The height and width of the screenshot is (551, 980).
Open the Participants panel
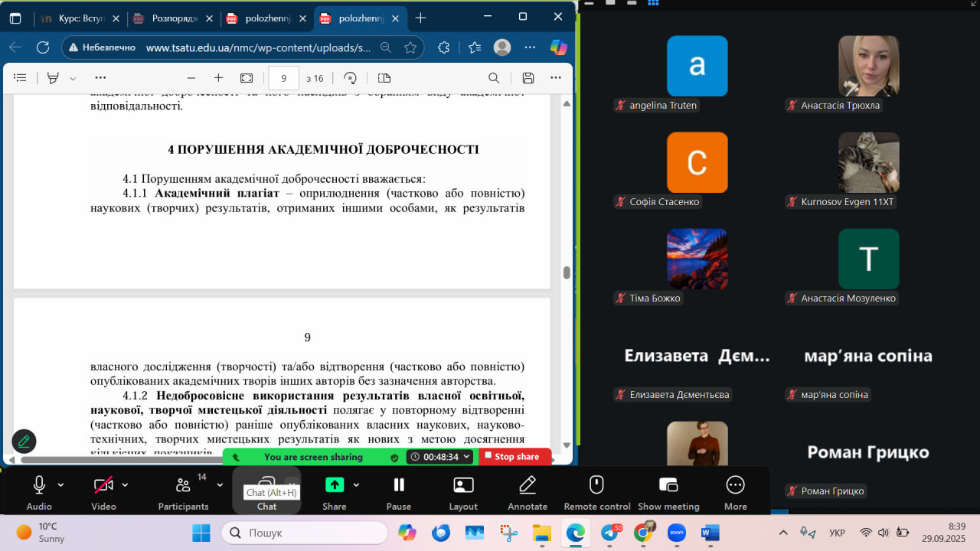184,491
